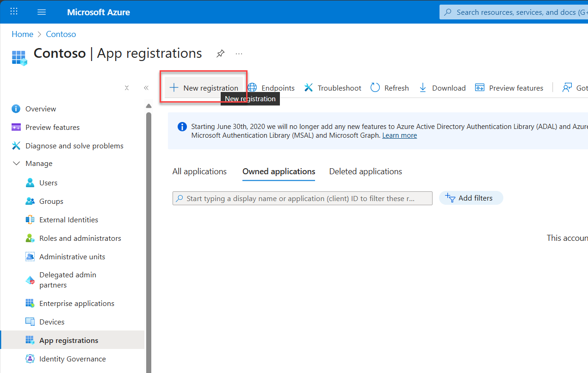Click the plus icon for New registration
The image size is (588, 373).
tap(174, 88)
